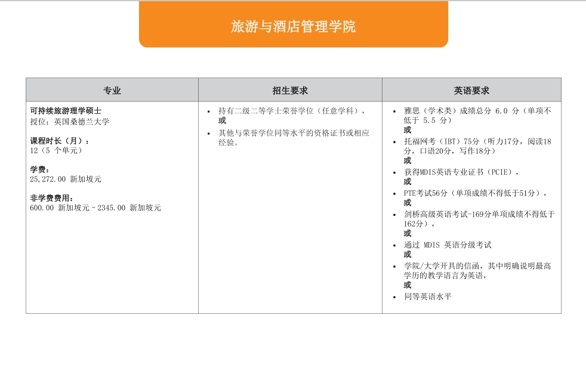Click the 获得MDIS英语专业证书（PCIE） line

point(461,172)
